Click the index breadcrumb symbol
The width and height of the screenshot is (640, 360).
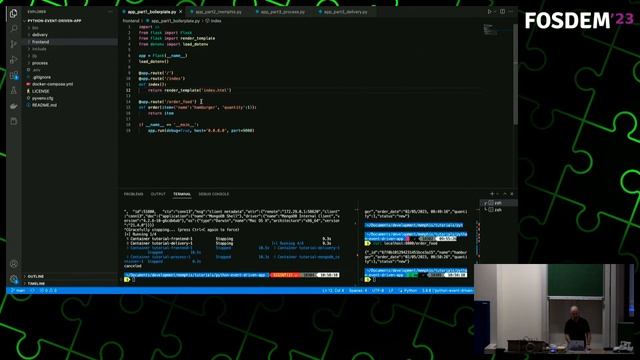point(214,21)
